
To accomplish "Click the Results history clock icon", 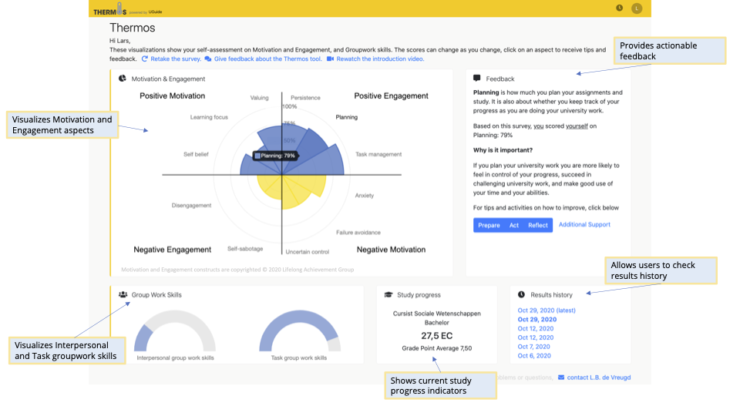I will 522,295.
